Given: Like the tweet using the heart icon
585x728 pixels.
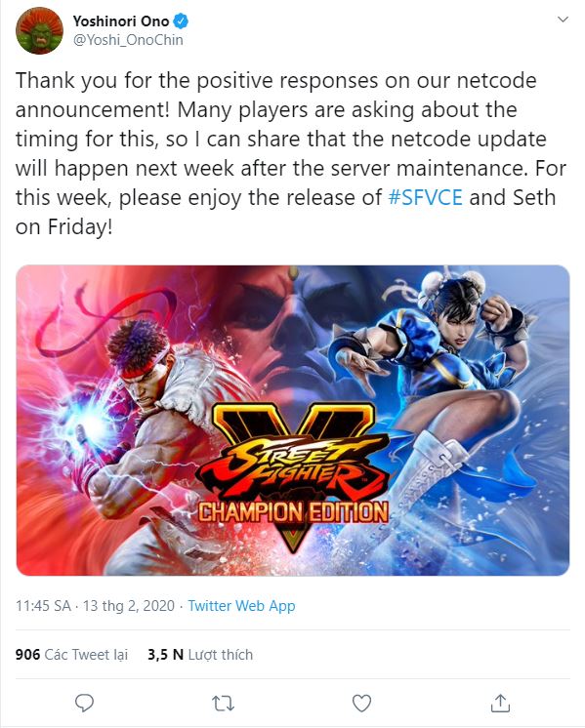Looking at the screenshot, I should tap(361, 703).
